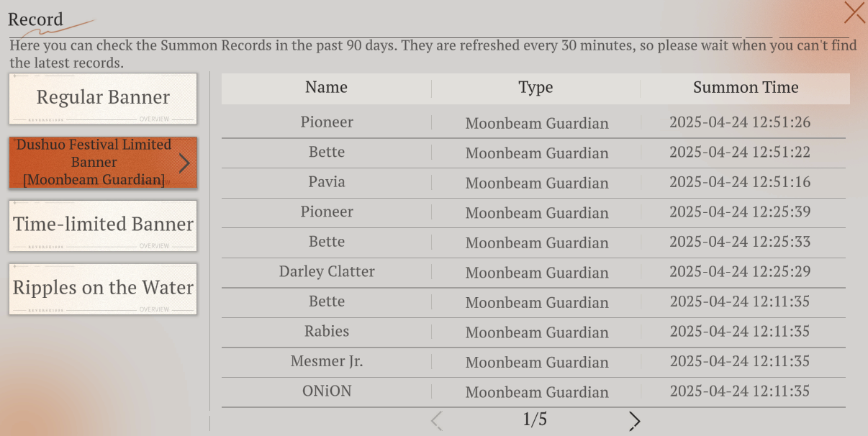
Task: Select the Darley Clatter record row
Action: [x=533, y=273]
